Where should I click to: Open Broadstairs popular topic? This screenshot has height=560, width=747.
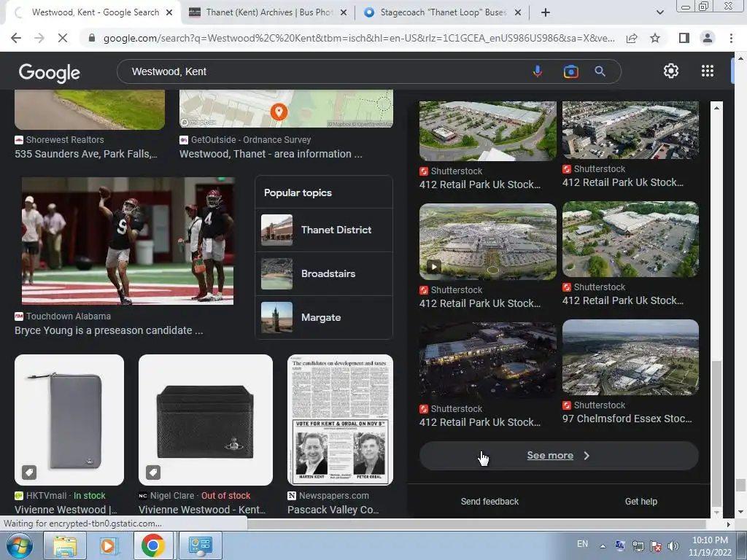pyautogui.click(x=324, y=274)
